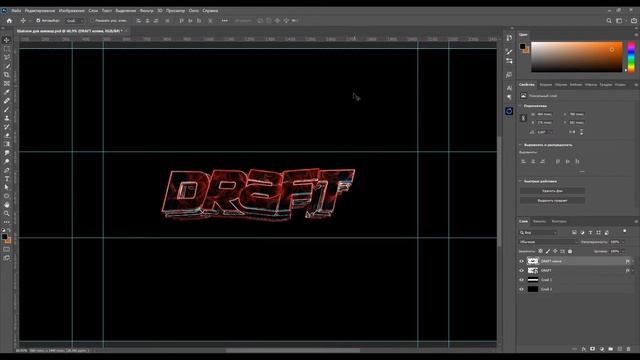Open the blue-highlighted collapsed panel icon
This screenshot has height=360, width=640.
(509, 111)
